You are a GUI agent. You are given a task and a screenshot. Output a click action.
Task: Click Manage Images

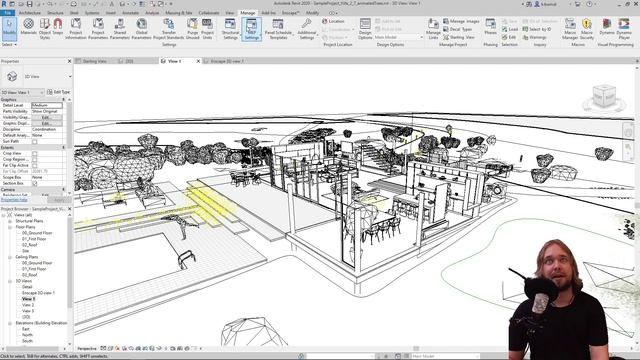pos(461,21)
